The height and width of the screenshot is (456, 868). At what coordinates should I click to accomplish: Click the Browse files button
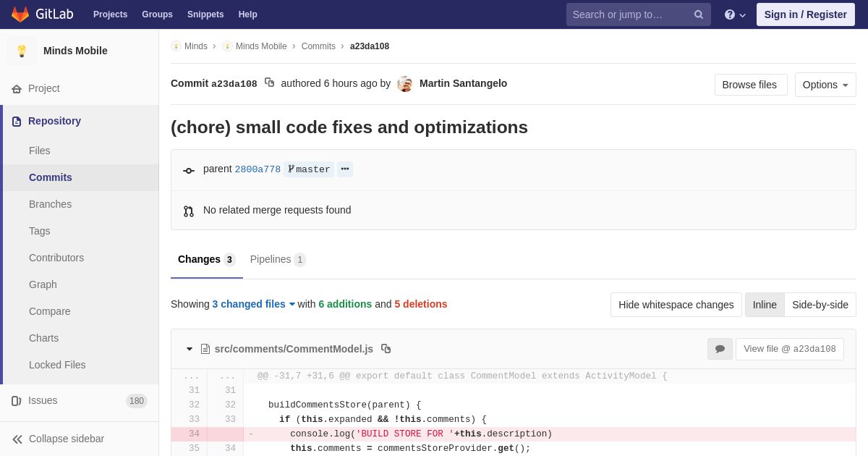click(750, 85)
